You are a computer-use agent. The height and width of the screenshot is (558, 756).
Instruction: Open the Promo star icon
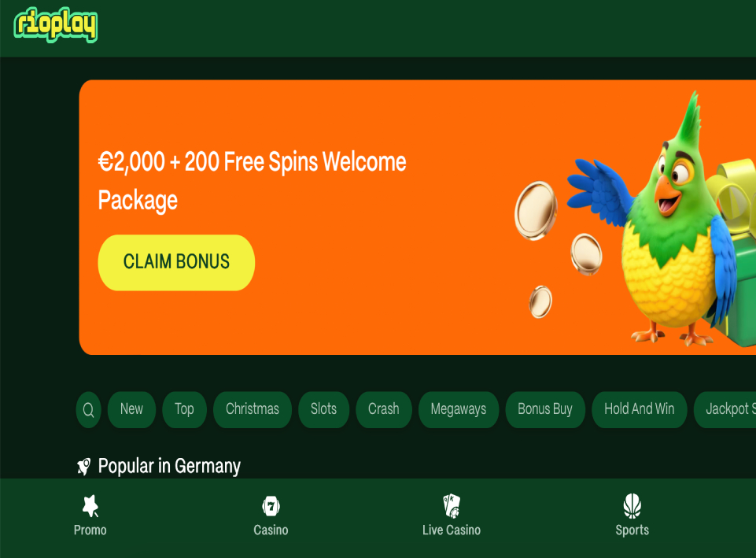pyautogui.click(x=90, y=506)
